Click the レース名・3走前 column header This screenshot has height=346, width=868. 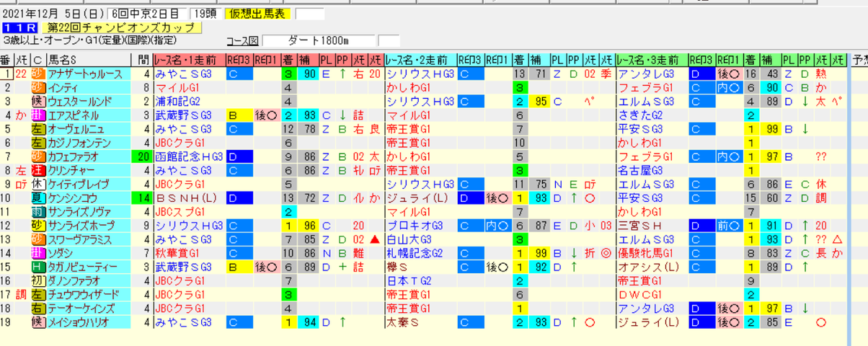coord(652,60)
